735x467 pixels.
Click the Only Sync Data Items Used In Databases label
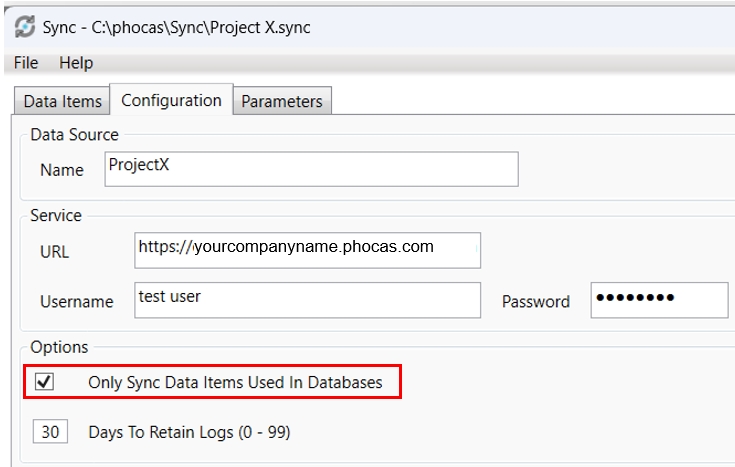click(235, 383)
